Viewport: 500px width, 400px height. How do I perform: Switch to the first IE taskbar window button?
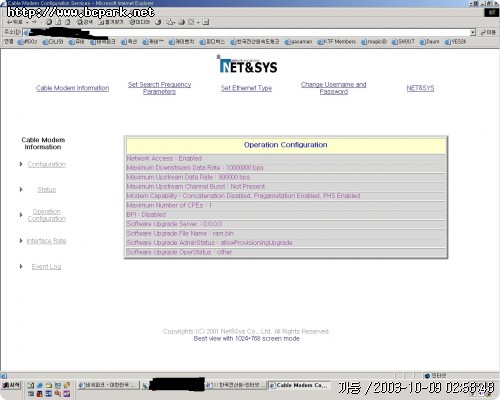click(108, 385)
